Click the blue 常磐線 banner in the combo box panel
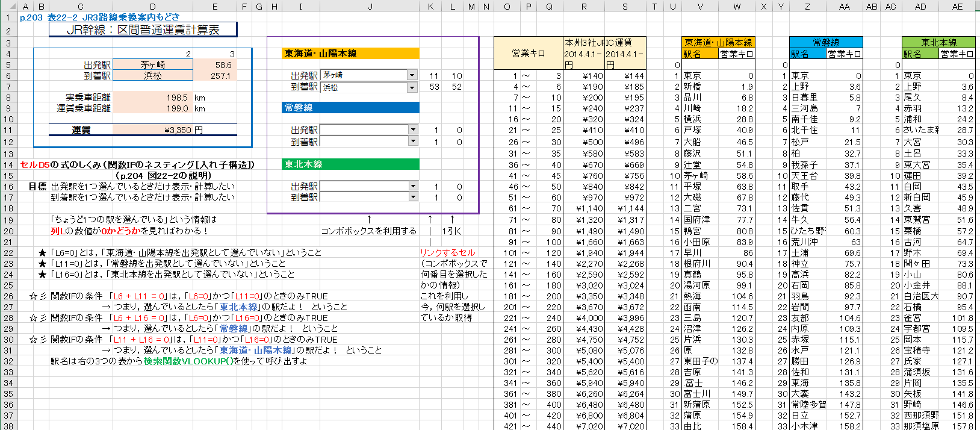 (x=351, y=108)
